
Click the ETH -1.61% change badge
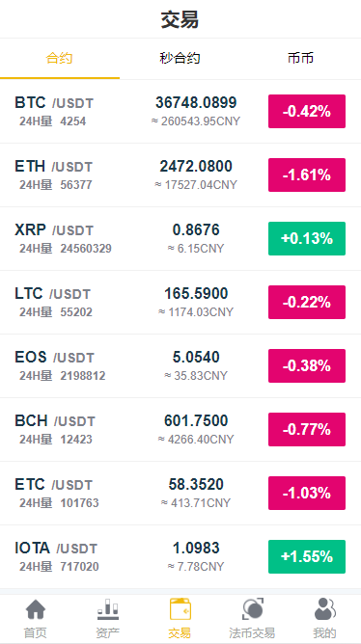pyautogui.click(x=307, y=174)
